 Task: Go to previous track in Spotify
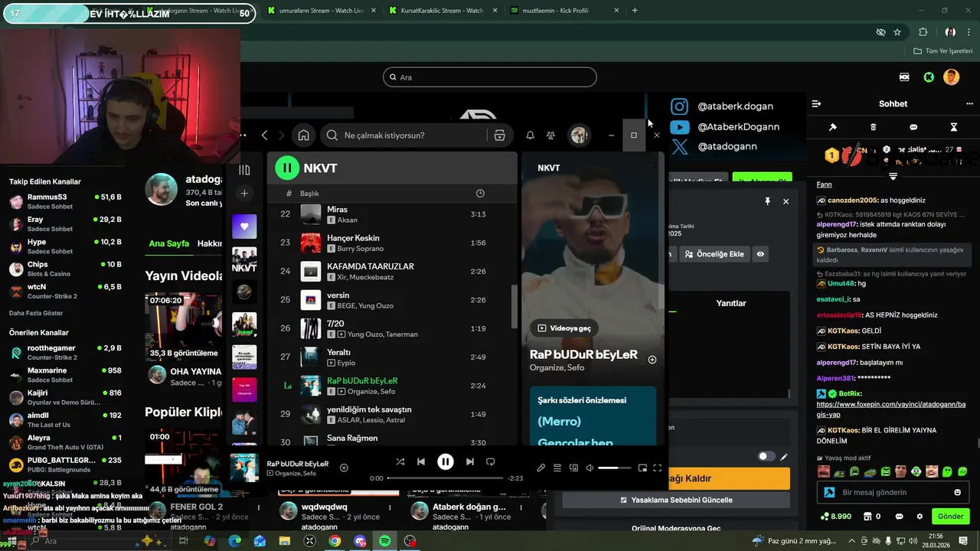421,461
